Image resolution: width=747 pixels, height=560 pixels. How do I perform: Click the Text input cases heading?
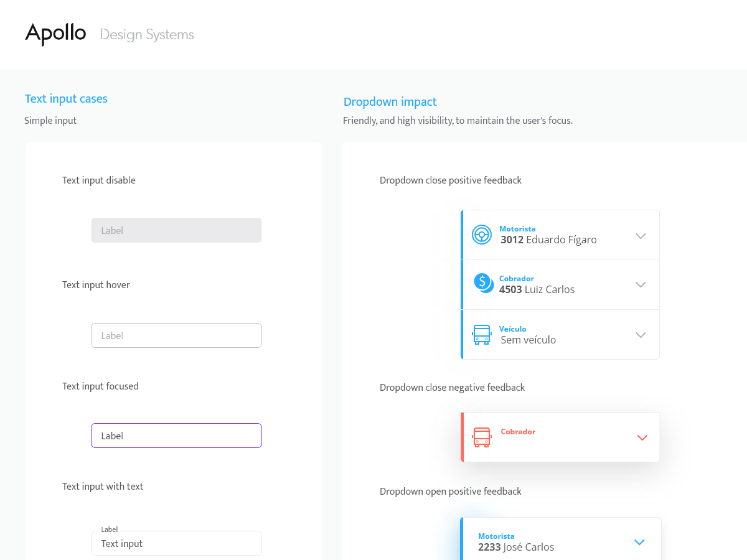(66, 98)
